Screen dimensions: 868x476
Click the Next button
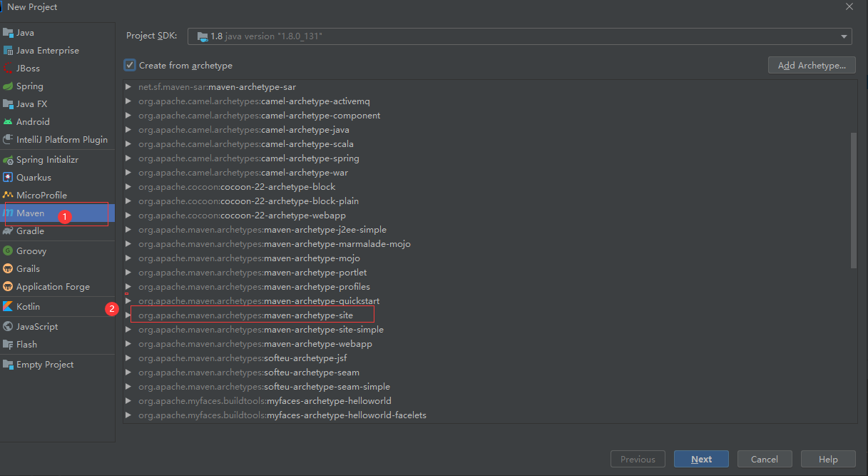[x=701, y=459]
